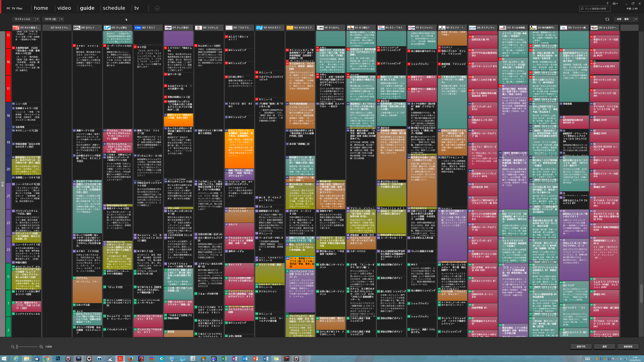Click the refresh program guide icon

point(607,19)
